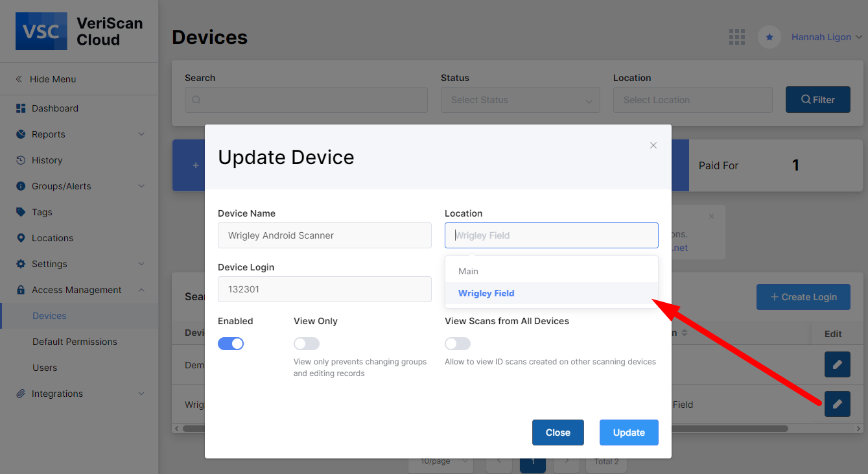Click the Groups/Alerts info icon
The width and height of the screenshot is (868, 474).
click(x=21, y=186)
